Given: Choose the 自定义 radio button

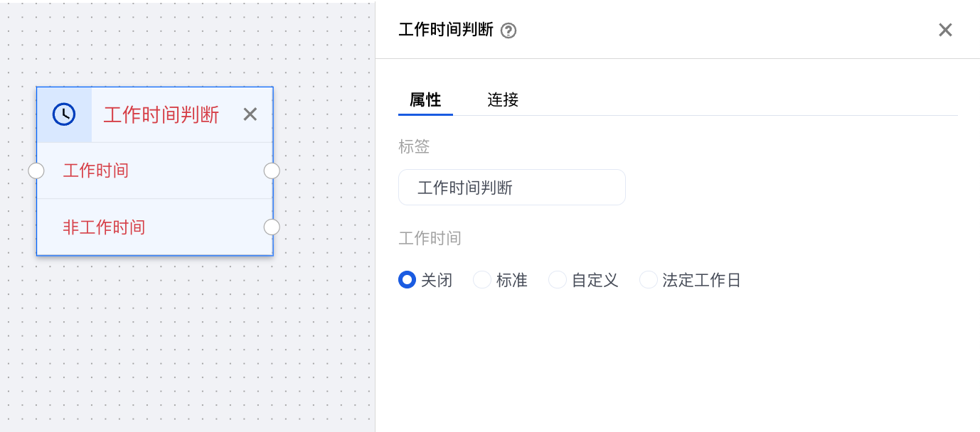Looking at the screenshot, I should coord(558,280).
